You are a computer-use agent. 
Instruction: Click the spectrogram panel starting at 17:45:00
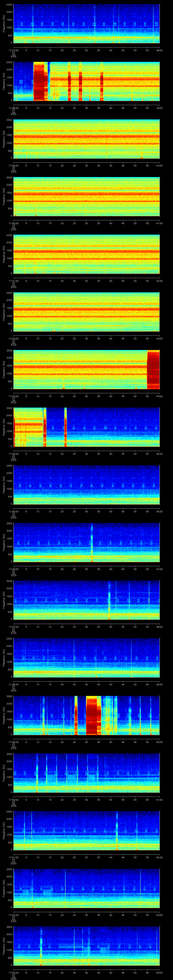pyautogui.click(x=87, y=485)
